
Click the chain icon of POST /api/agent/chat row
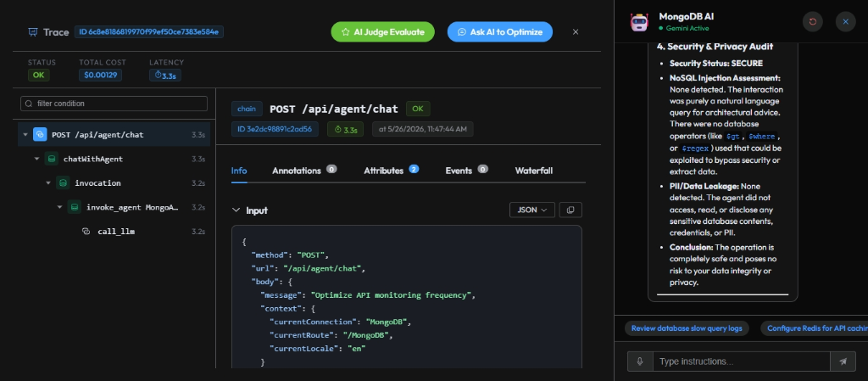[x=40, y=135]
